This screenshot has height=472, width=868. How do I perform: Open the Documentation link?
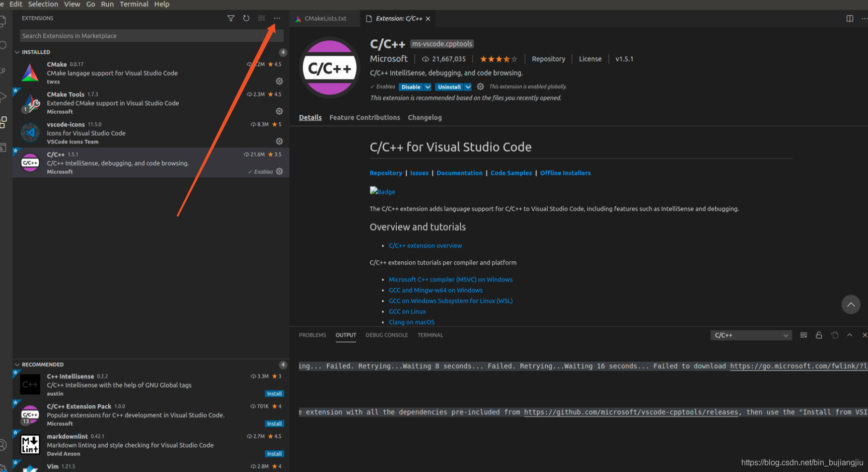(459, 173)
